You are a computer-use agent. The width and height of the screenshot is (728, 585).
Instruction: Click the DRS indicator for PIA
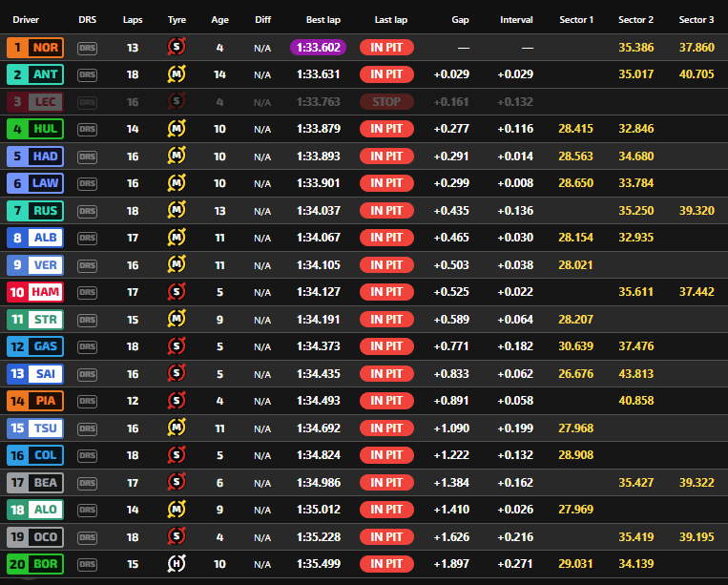coord(88,401)
